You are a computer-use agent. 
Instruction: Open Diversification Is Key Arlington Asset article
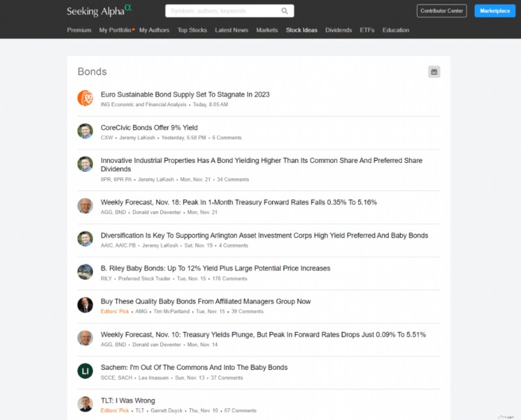[x=264, y=236]
